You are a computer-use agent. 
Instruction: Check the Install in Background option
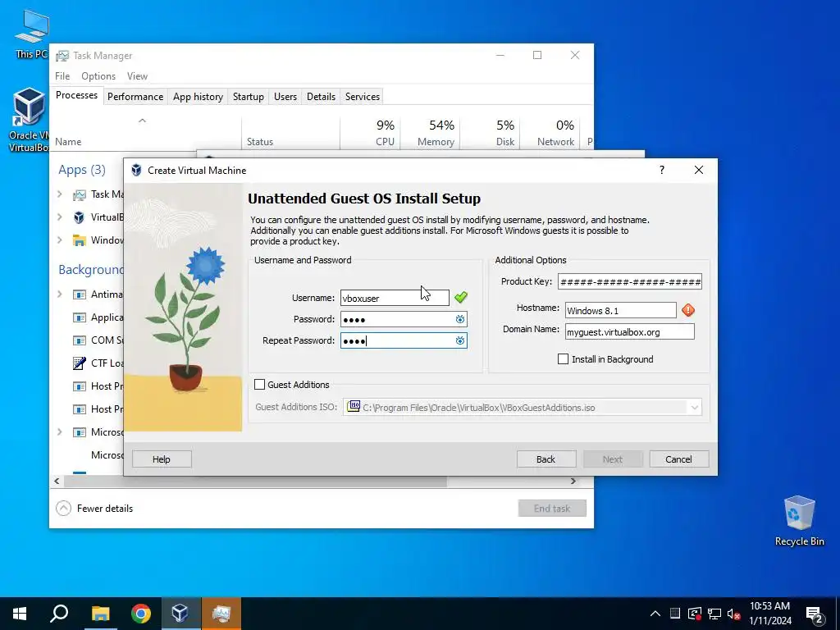[x=563, y=359]
